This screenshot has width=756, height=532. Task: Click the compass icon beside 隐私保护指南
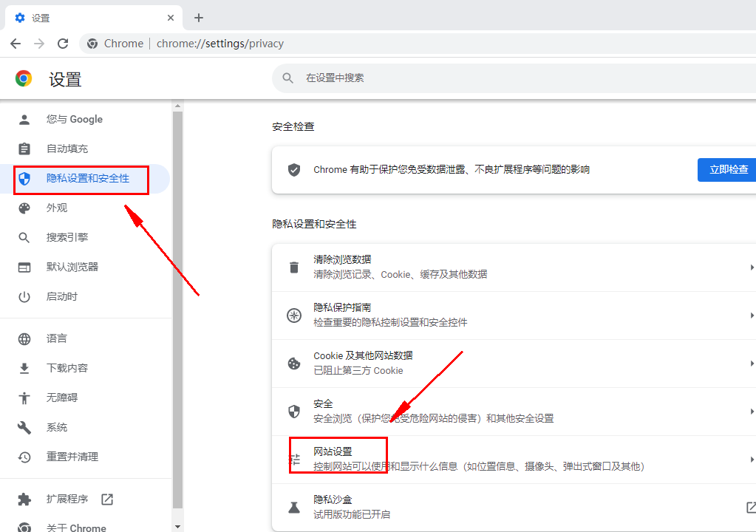coord(294,316)
